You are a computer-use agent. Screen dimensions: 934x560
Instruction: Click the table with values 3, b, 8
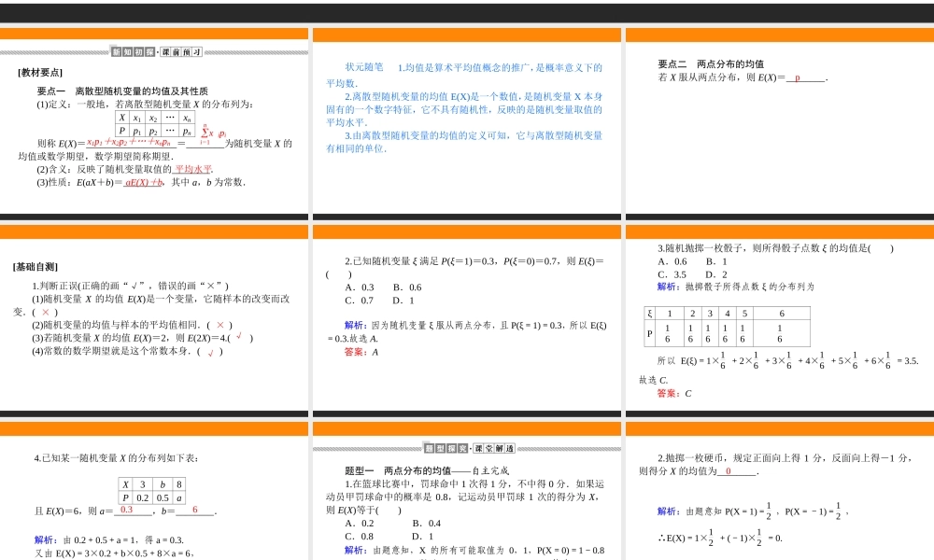[x=152, y=491]
